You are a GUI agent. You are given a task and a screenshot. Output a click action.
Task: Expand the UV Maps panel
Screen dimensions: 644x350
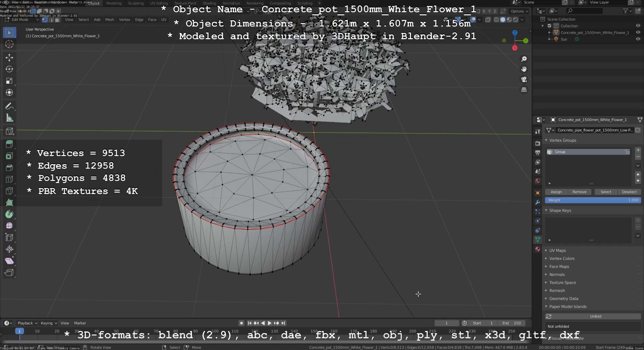click(546, 251)
